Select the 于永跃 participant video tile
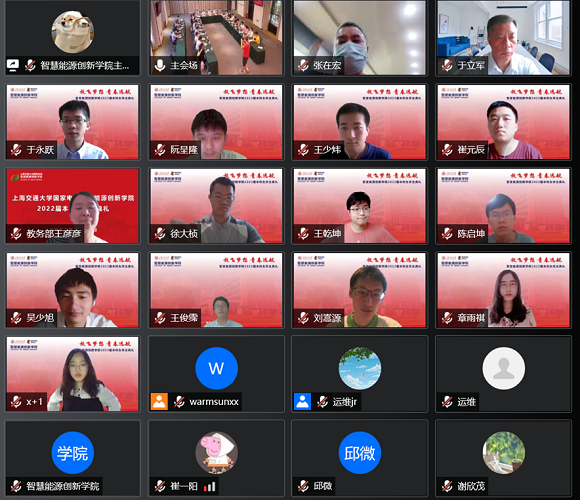The height and width of the screenshot is (500, 580). click(x=72, y=122)
